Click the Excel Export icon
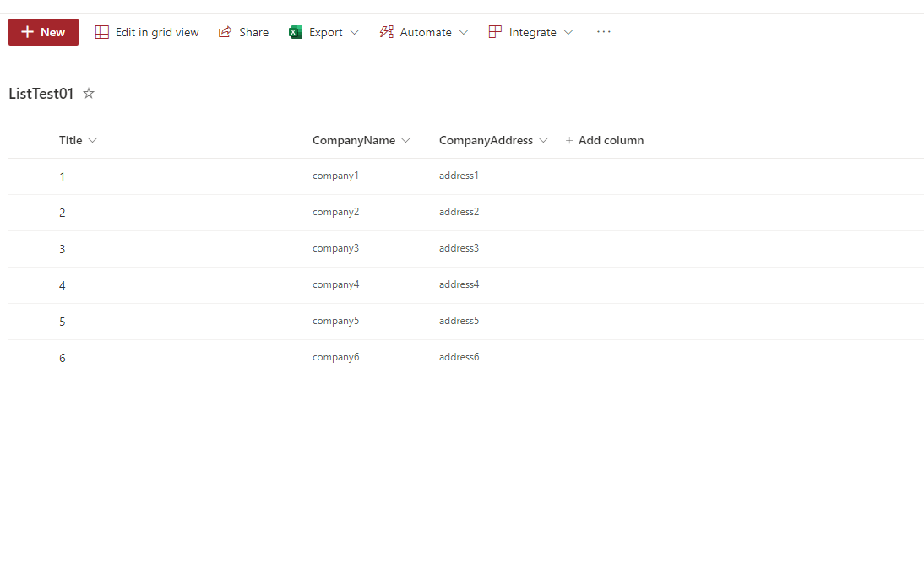 (x=296, y=32)
